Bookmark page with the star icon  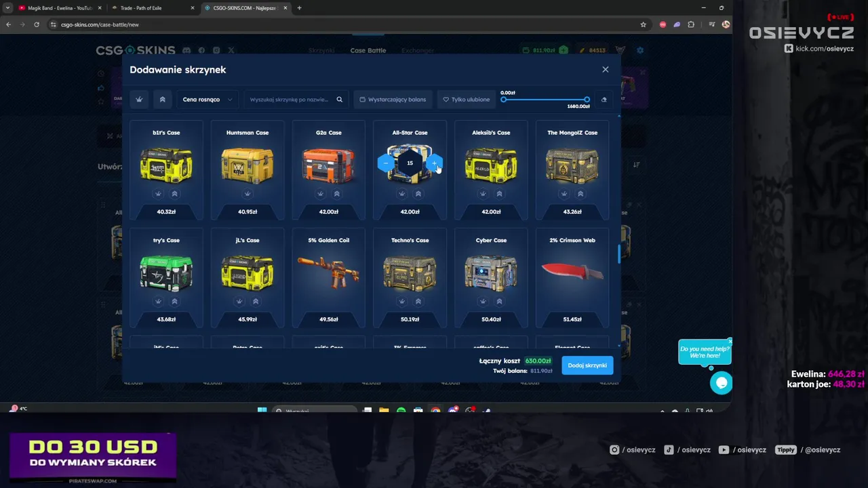pyautogui.click(x=644, y=24)
